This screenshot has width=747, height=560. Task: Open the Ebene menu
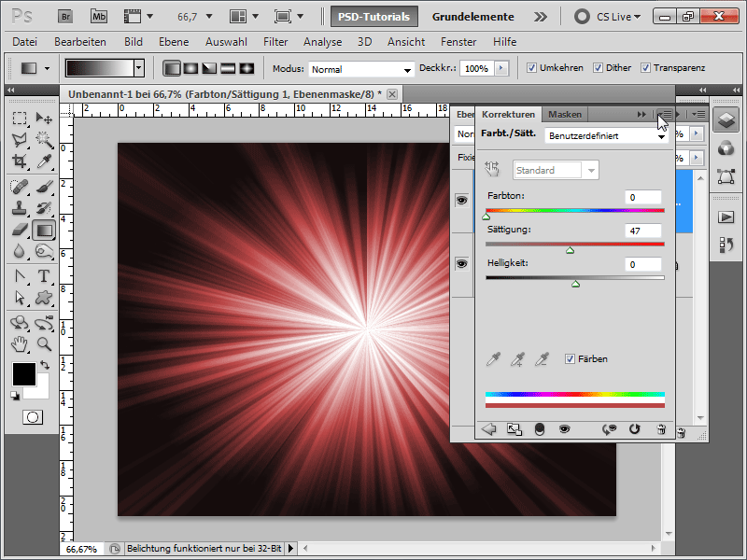174,42
